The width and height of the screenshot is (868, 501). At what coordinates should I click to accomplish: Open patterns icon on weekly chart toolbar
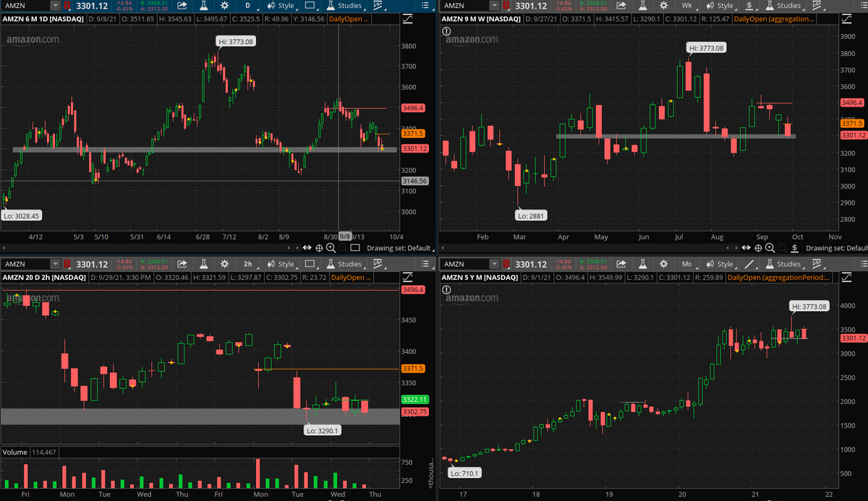[816, 6]
